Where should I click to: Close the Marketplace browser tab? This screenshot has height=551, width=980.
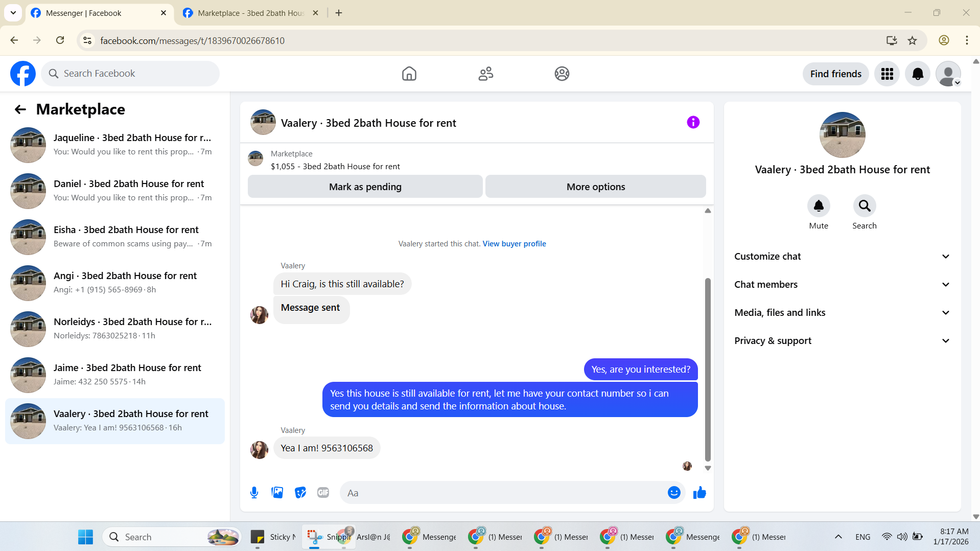[315, 13]
